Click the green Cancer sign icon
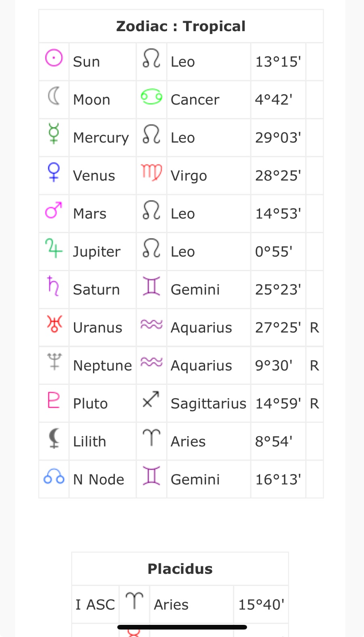The height and width of the screenshot is (637, 364). 152,96
